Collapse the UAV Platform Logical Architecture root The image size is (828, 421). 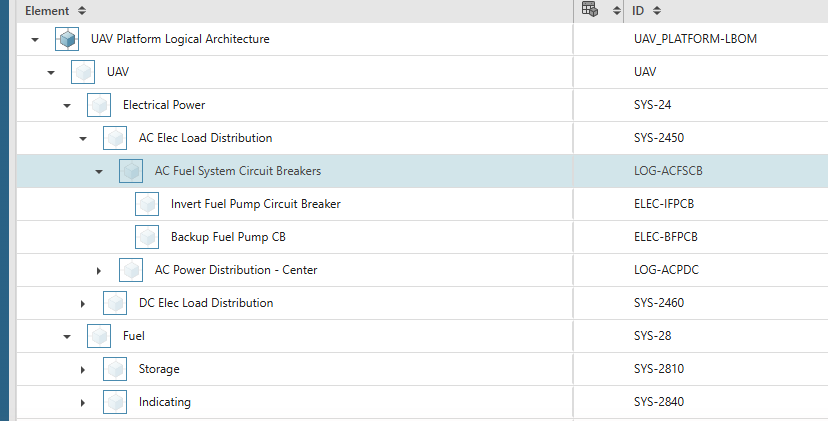pyautogui.click(x=35, y=39)
